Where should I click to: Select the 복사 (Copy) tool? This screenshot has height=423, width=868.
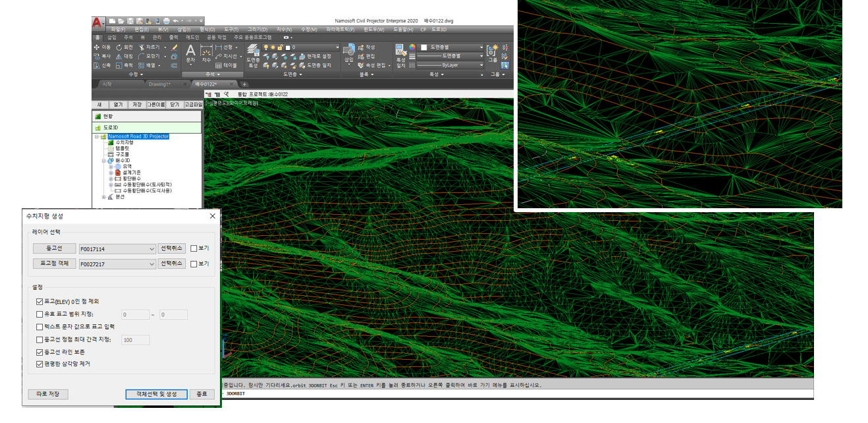click(x=102, y=57)
